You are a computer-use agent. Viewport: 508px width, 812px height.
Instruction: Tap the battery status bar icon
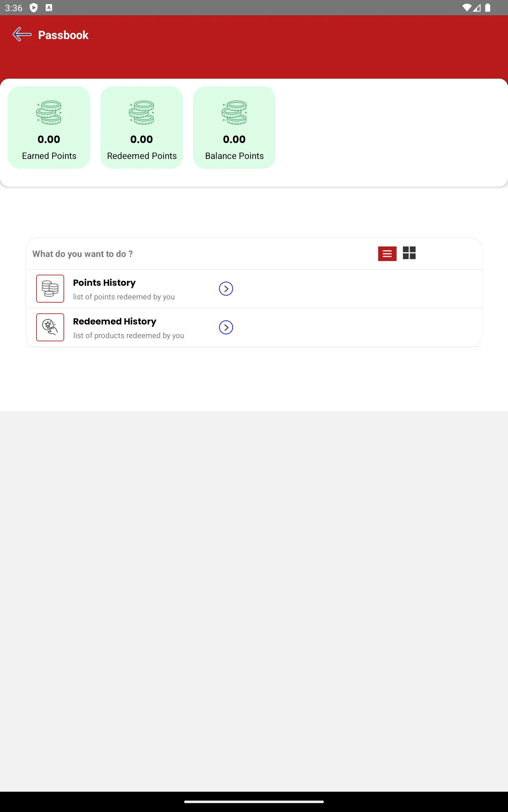tap(487, 8)
